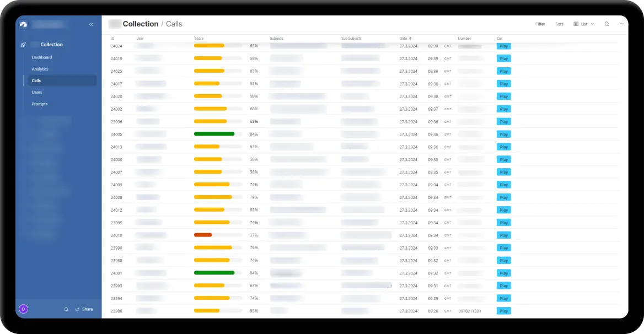
Task: Play the call with ID 24025
Action: (x=504, y=72)
